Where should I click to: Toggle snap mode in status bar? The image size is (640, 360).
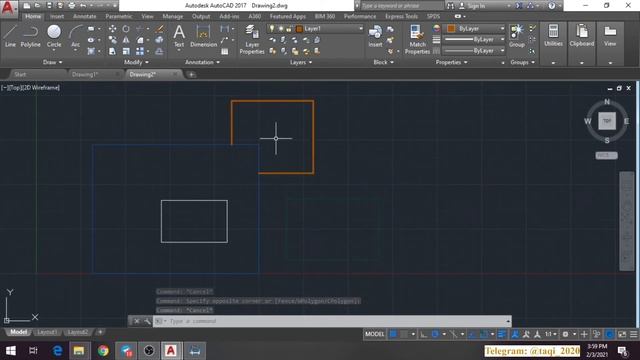[x=404, y=334]
